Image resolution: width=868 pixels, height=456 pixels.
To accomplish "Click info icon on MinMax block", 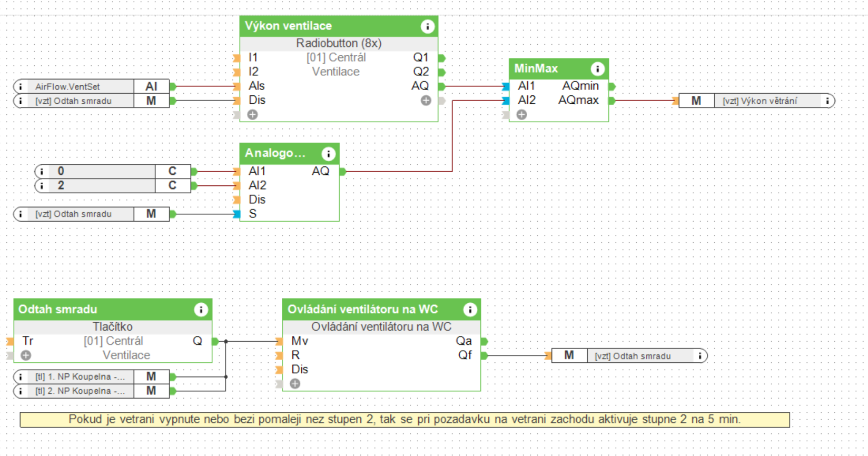I will coord(597,69).
